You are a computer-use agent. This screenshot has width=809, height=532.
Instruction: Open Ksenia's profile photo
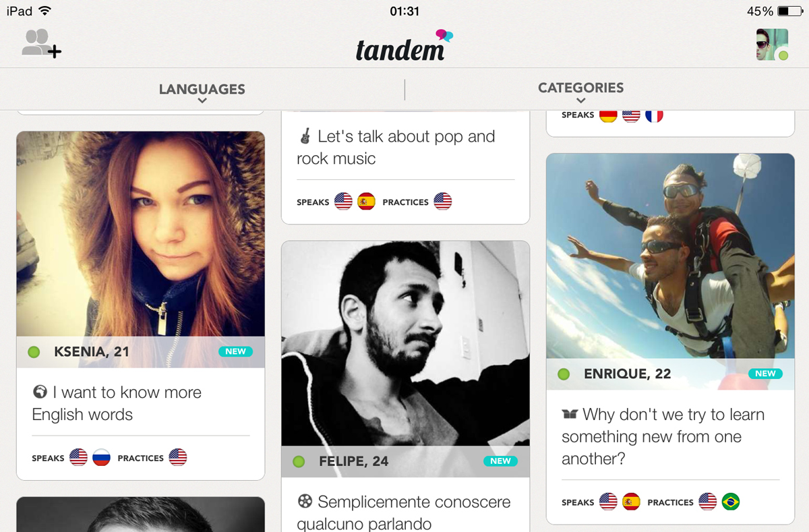140,234
